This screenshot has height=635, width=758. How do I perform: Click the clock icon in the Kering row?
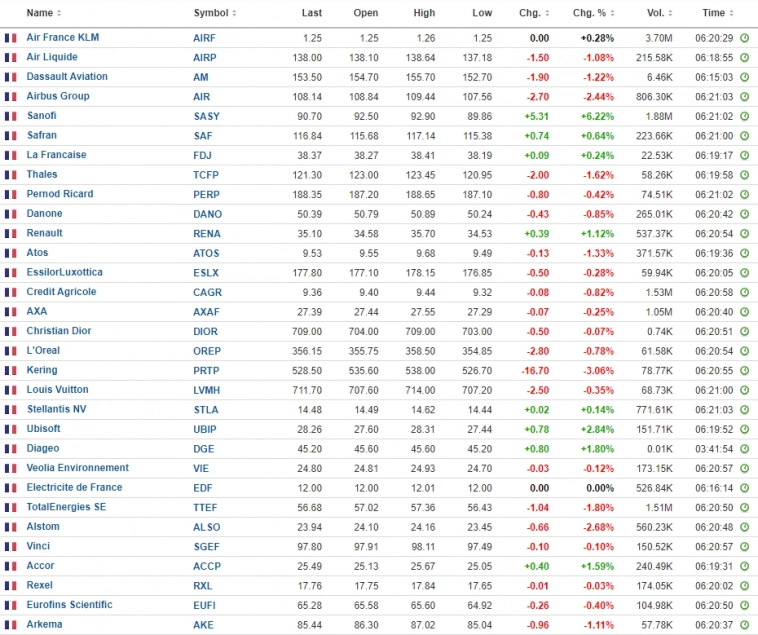coord(744,370)
